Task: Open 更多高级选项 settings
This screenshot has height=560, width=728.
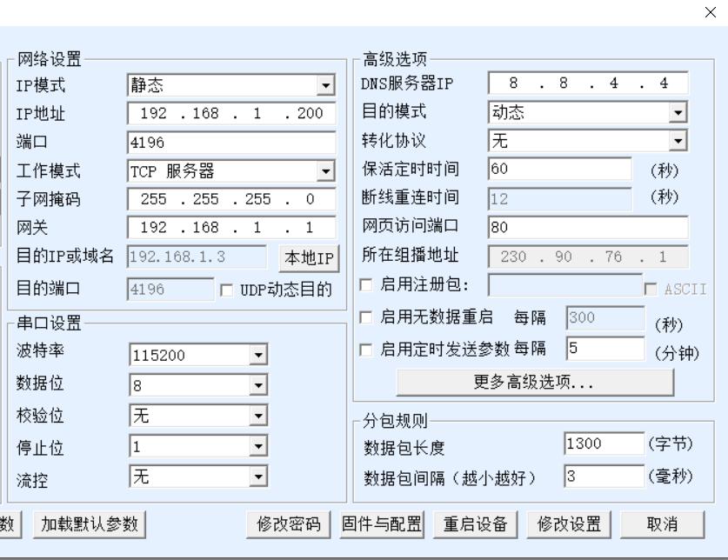Action: tap(534, 383)
